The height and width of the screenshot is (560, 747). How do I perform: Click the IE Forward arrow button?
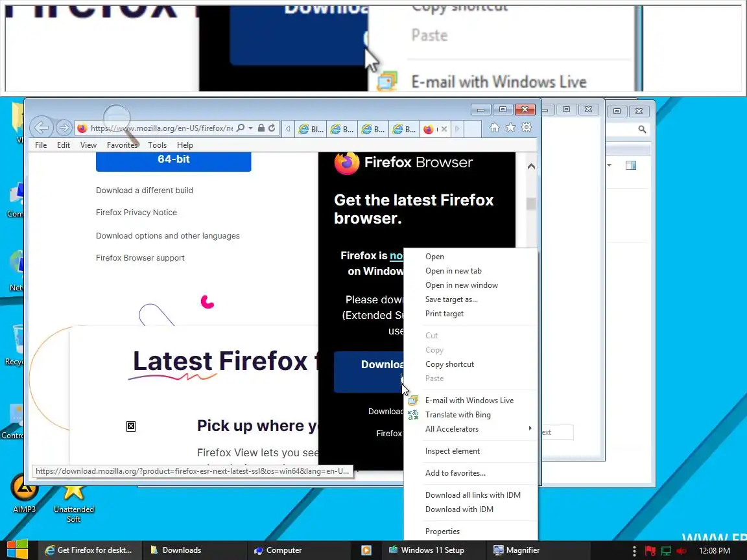(x=64, y=128)
